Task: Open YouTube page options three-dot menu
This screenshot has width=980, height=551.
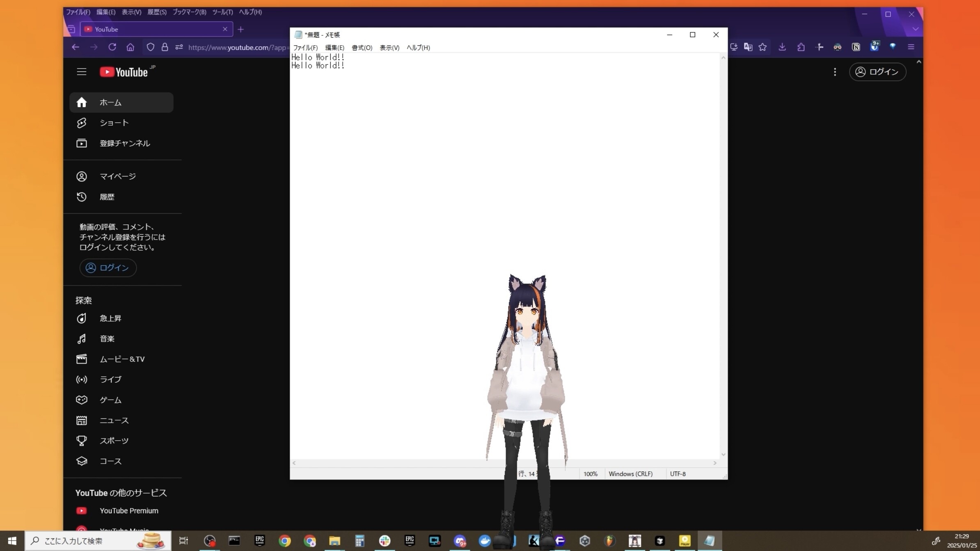Action: pos(835,72)
